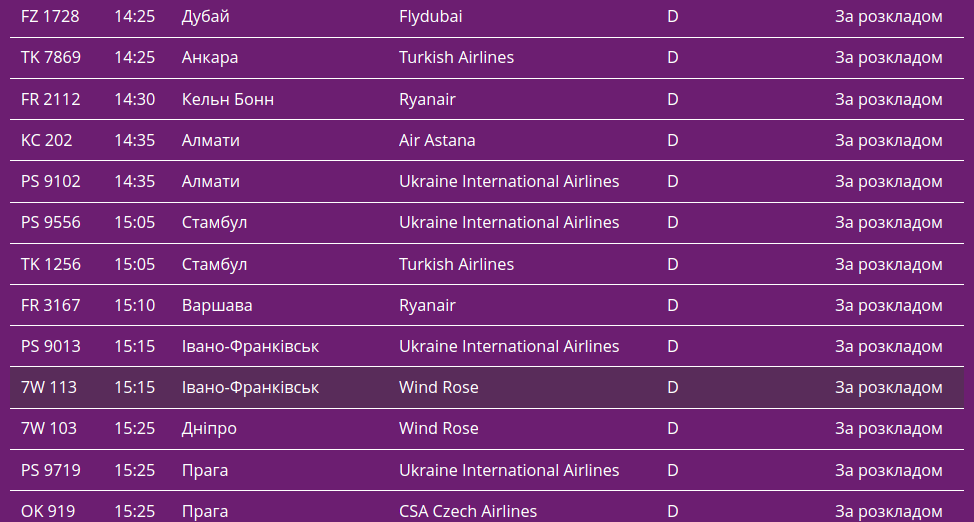Click CSA Czech Airlines

click(x=467, y=511)
